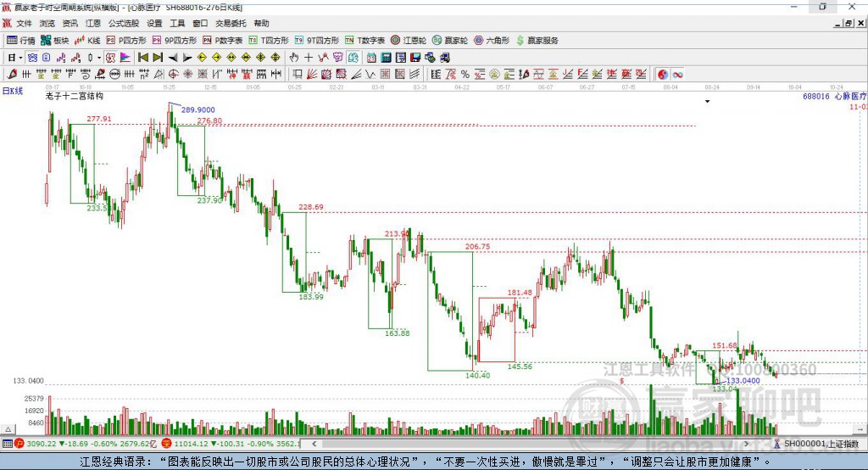Select the circular target crosshair tool
This screenshot has height=470, width=868.
[x=173, y=75]
